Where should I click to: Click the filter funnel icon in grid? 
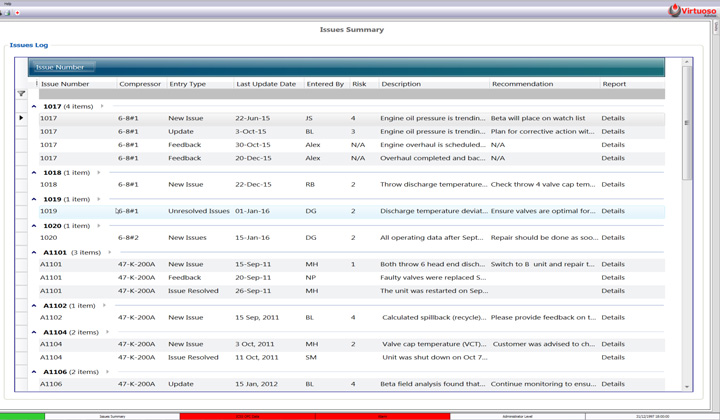(x=21, y=94)
